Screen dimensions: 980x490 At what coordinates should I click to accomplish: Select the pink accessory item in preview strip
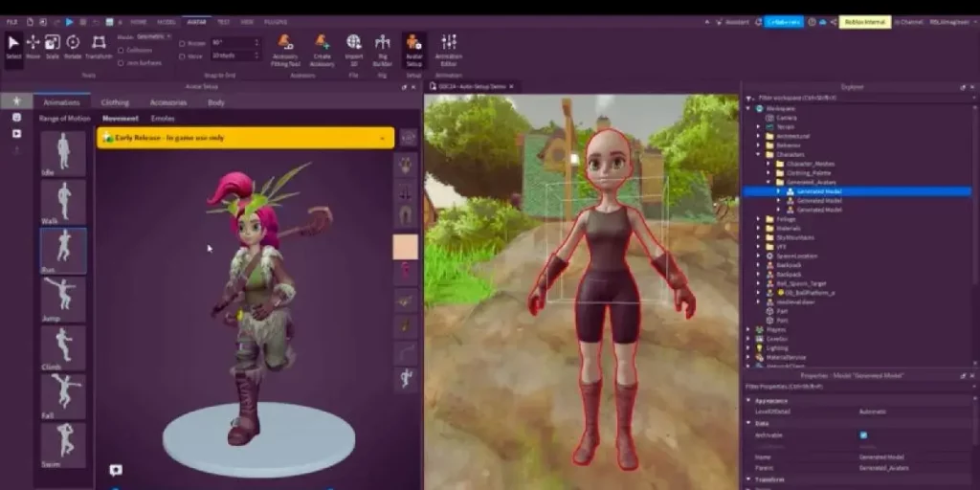[x=406, y=271]
